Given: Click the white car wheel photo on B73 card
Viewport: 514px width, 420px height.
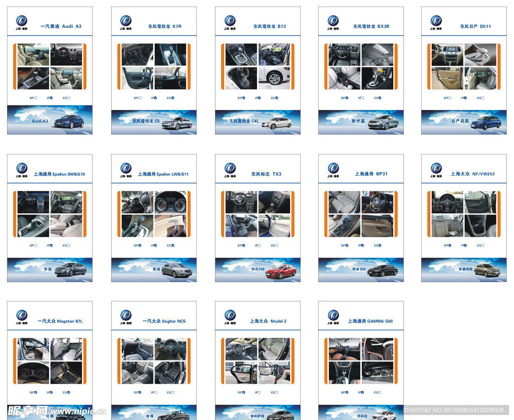Looking at the screenshot, I should coord(275,79).
